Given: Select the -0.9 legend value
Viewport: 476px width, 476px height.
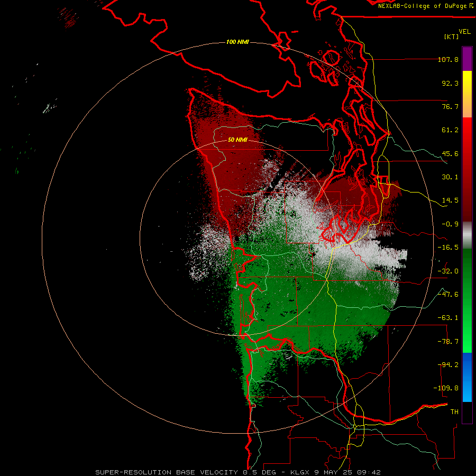Looking at the screenshot, I should (450, 224).
